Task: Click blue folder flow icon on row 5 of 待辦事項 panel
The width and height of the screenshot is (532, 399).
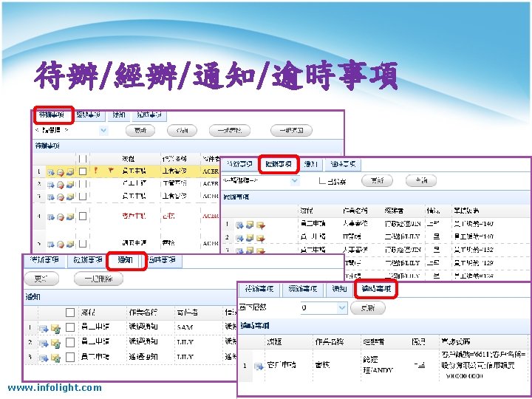Action: point(70,244)
